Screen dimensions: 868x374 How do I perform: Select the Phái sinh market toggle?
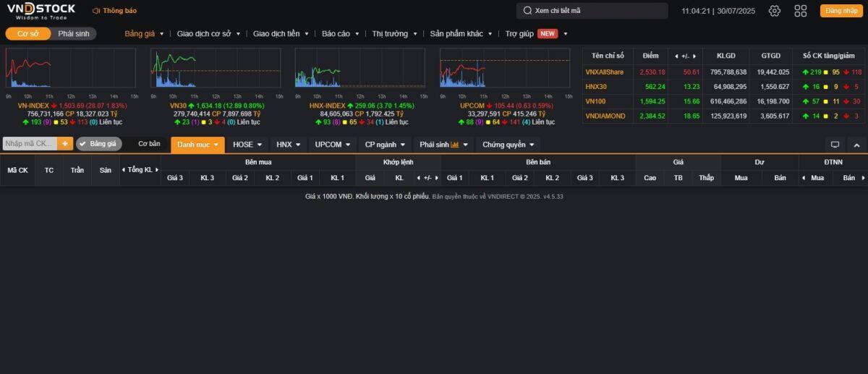(74, 34)
